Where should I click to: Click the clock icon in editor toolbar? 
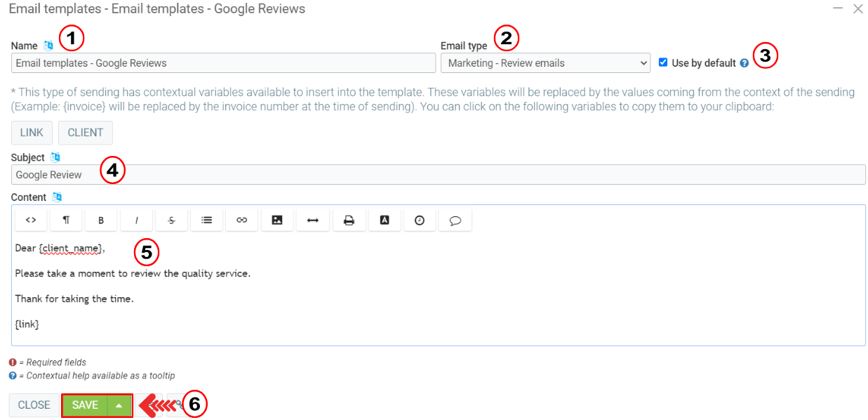pos(420,220)
